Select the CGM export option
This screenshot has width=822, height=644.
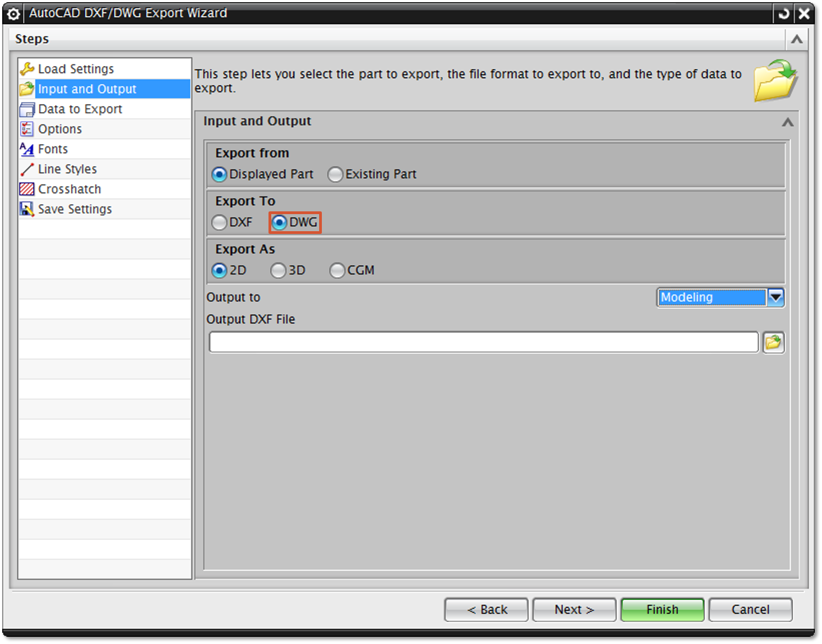337,271
